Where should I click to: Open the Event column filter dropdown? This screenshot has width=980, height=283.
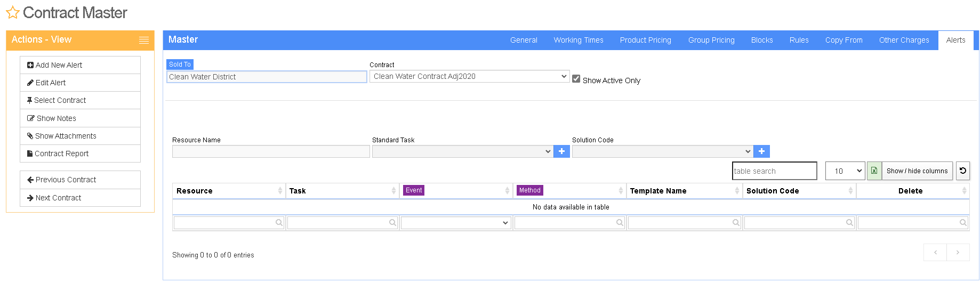pos(456,223)
